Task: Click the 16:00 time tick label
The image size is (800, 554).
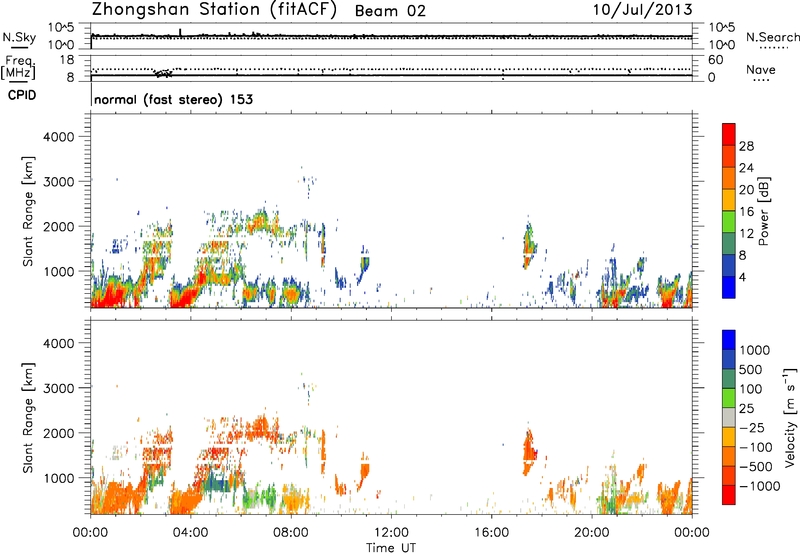Action: [491, 533]
